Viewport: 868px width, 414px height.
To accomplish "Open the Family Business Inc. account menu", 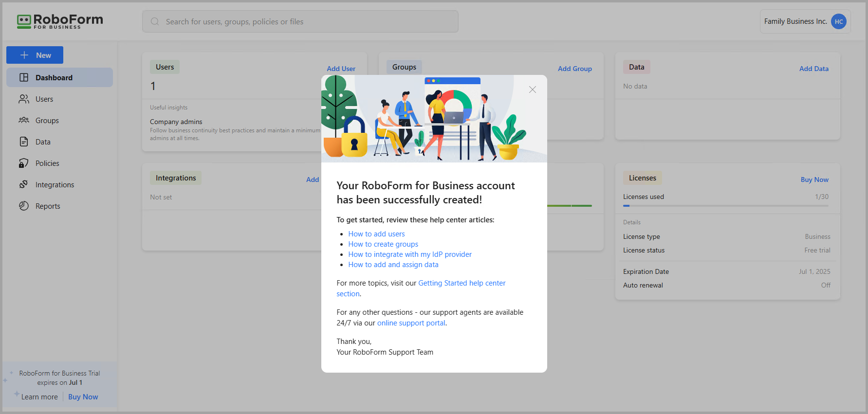I will 795,21.
